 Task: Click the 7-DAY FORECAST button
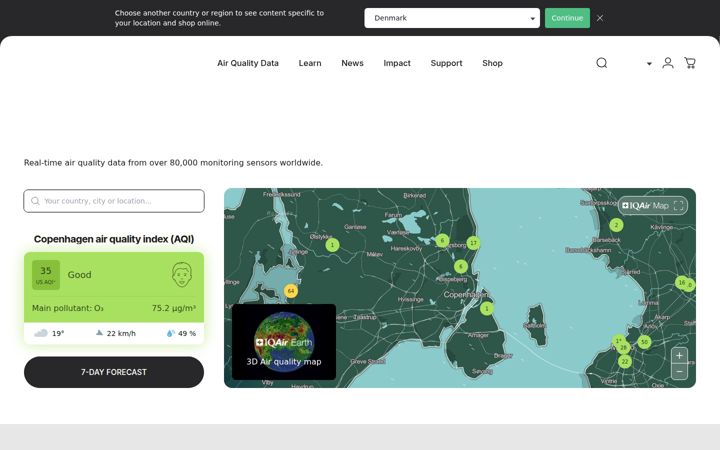(114, 372)
